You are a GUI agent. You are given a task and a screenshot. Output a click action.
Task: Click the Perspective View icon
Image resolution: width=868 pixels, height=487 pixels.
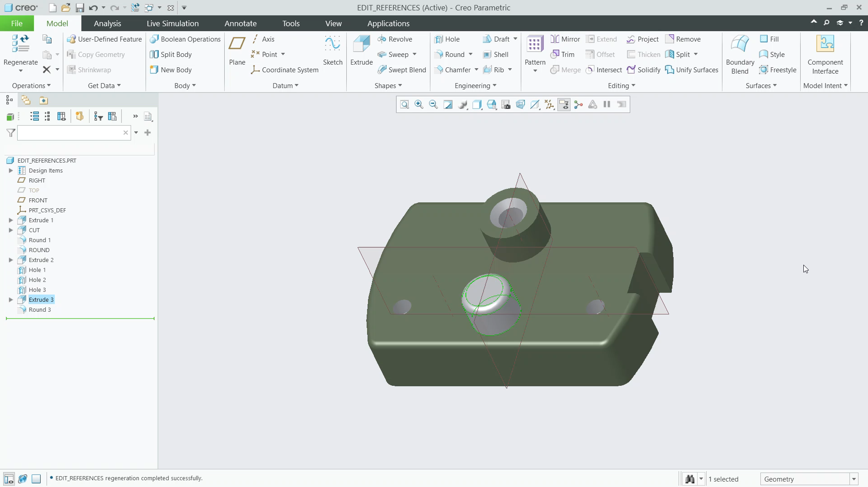coord(520,105)
